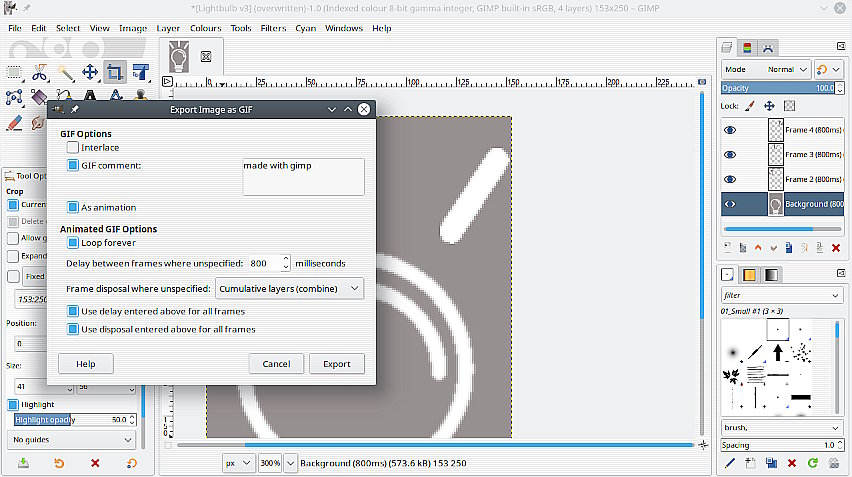Image resolution: width=852 pixels, height=477 pixels.
Task: Delete the selected brush
Action: 792,463
